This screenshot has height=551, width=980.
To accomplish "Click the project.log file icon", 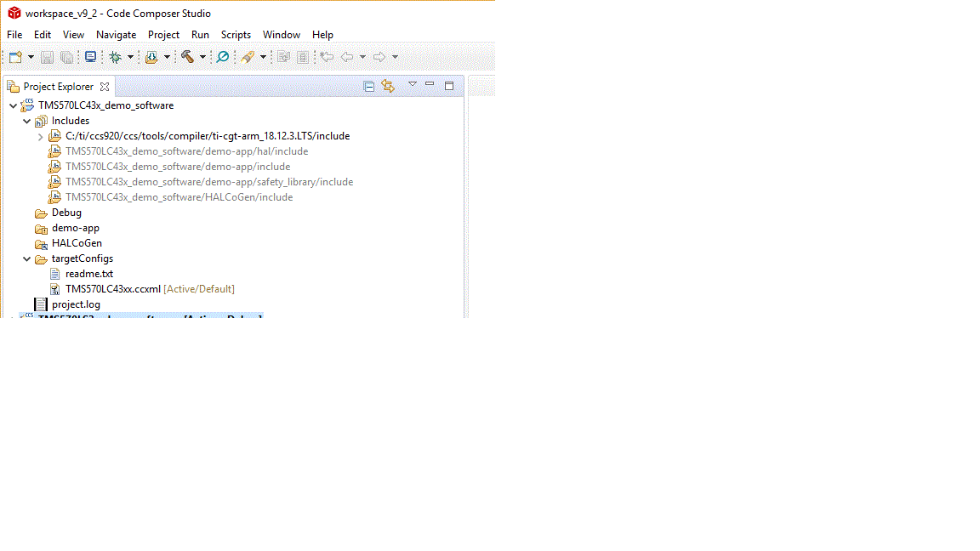I will pyautogui.click(x=41, y=305).
